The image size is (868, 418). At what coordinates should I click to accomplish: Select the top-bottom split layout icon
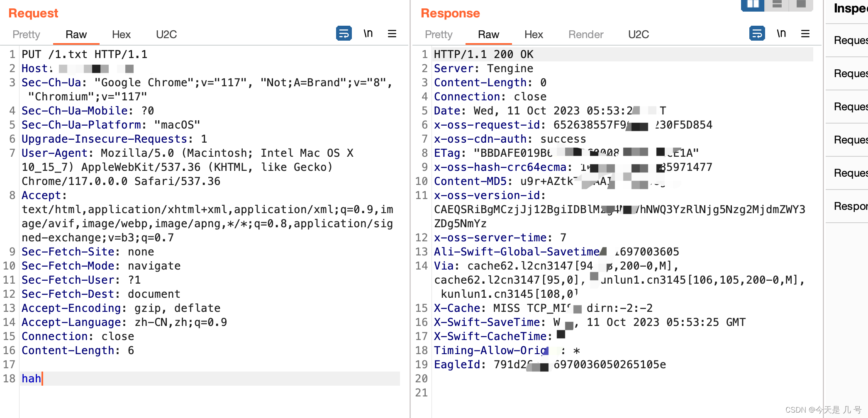tap(777, 5)
